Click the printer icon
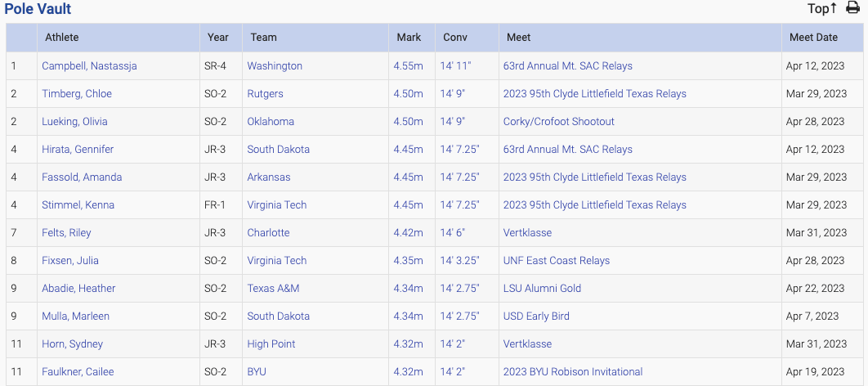The width and height of the screenshot is (868, 386). point(852,8)
